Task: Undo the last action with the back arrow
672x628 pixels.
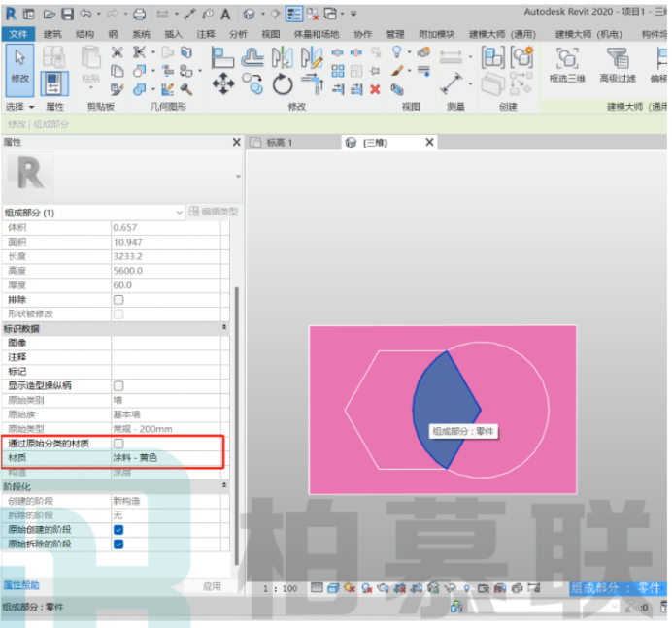Action: [85, 14]
